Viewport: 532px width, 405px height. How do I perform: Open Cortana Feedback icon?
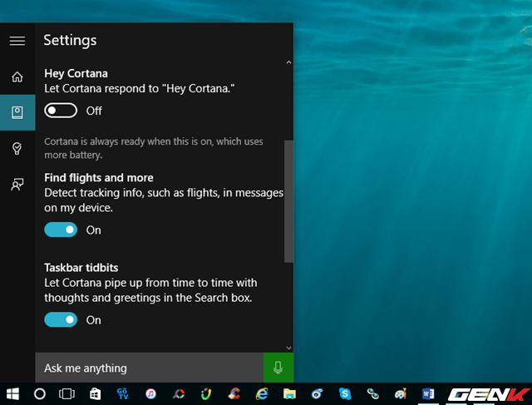click(x=17, y=185)
